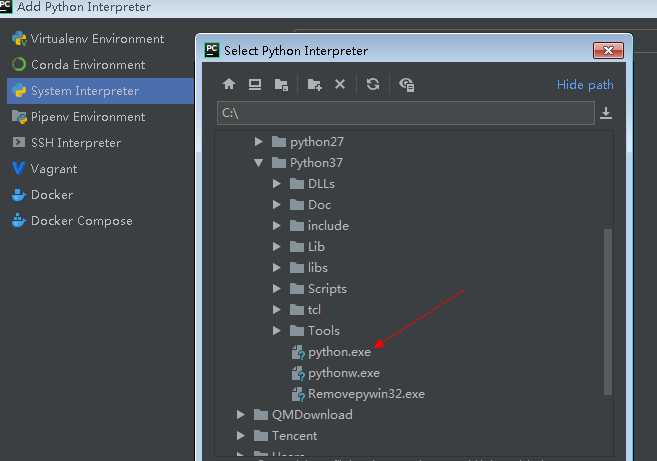Jump to the project directory icon
The width and height of the screenshot is (657, 461).
click(281, 85)
